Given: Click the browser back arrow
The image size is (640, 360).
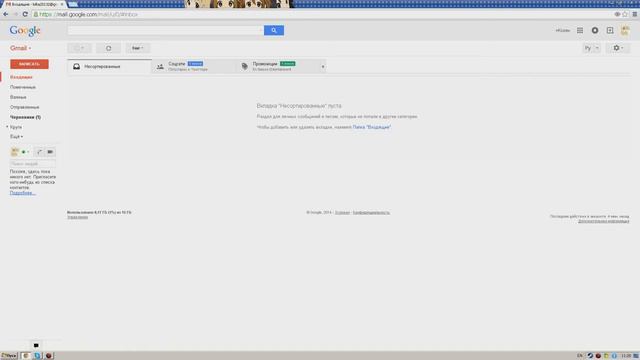Looking at the screenshot, I should click(6, 14).
